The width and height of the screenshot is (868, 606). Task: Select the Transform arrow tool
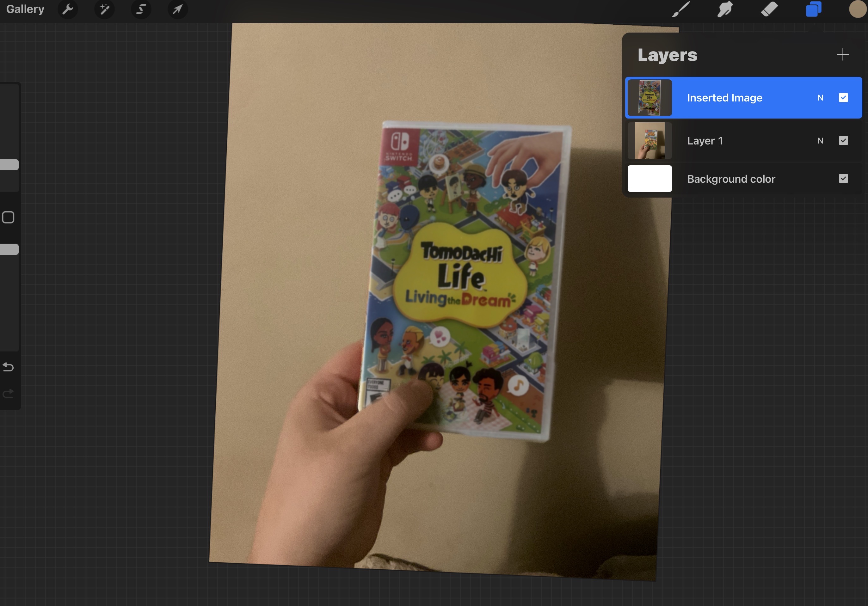coord(178,9)
